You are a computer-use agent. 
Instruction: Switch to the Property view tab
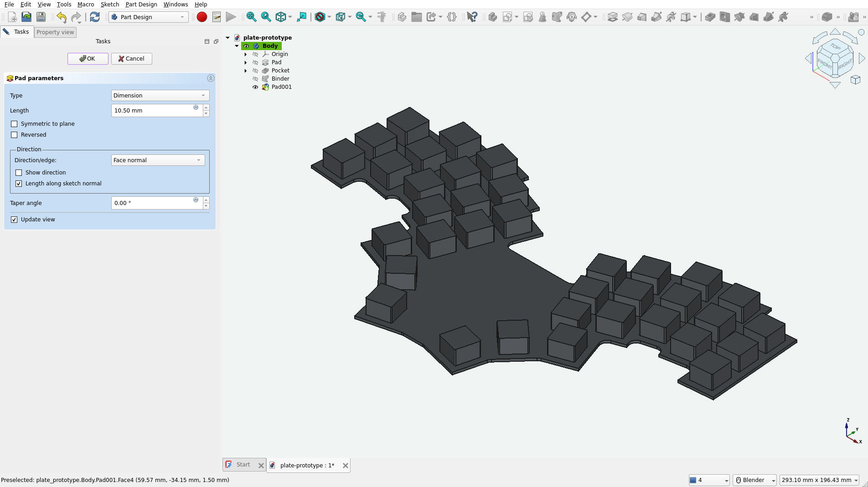tap(55, 32)
